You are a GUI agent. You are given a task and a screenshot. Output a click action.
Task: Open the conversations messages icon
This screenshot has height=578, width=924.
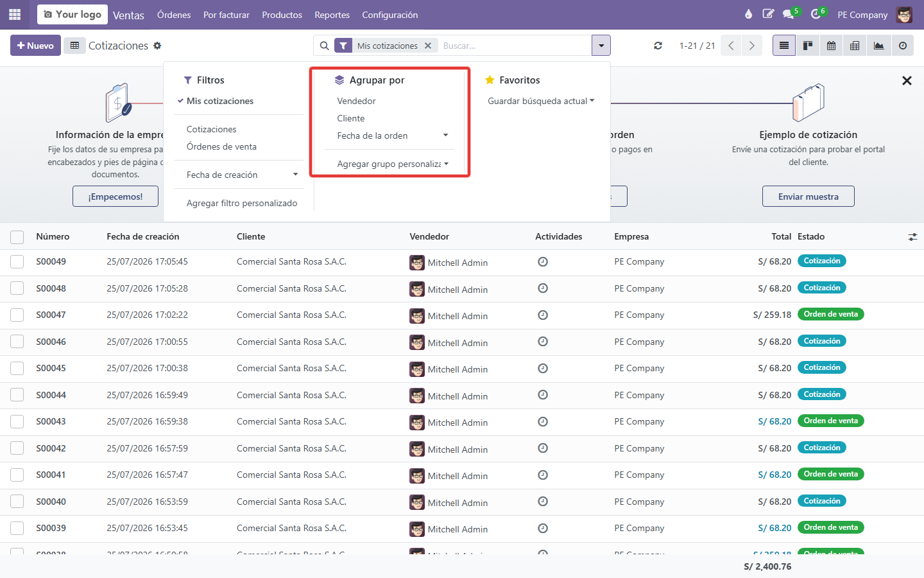coord(789,14)
